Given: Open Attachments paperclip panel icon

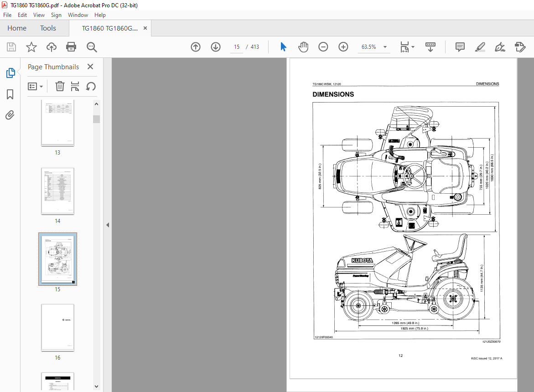Looking at the screenshot, I should pyautogui.click(x=10, y=115).
